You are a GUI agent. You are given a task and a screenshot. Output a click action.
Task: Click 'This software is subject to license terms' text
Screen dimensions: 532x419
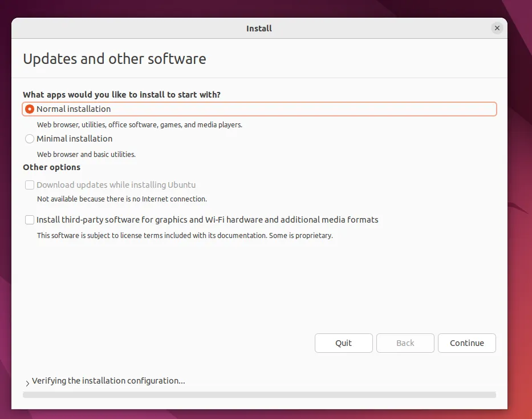(185, 235)
